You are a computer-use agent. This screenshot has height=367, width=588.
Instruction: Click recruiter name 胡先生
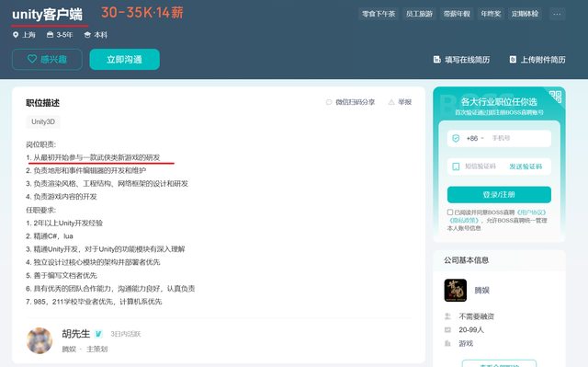point(75,334)
